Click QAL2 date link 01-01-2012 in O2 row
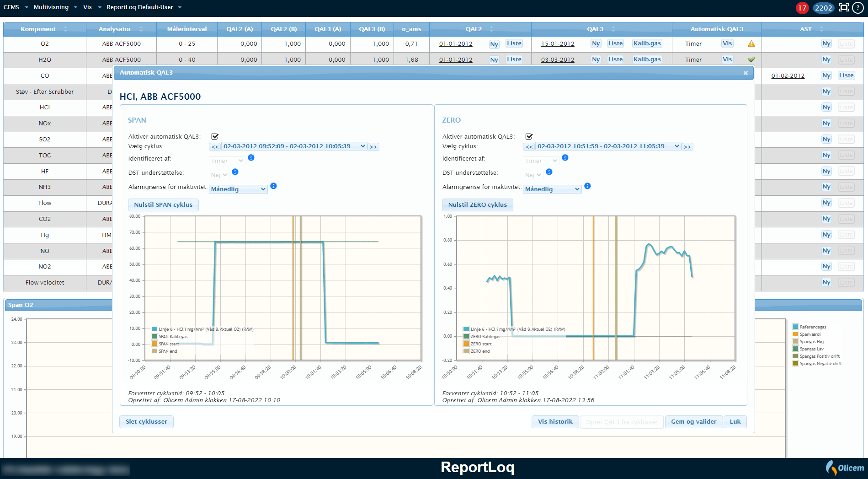 (456, 44)
